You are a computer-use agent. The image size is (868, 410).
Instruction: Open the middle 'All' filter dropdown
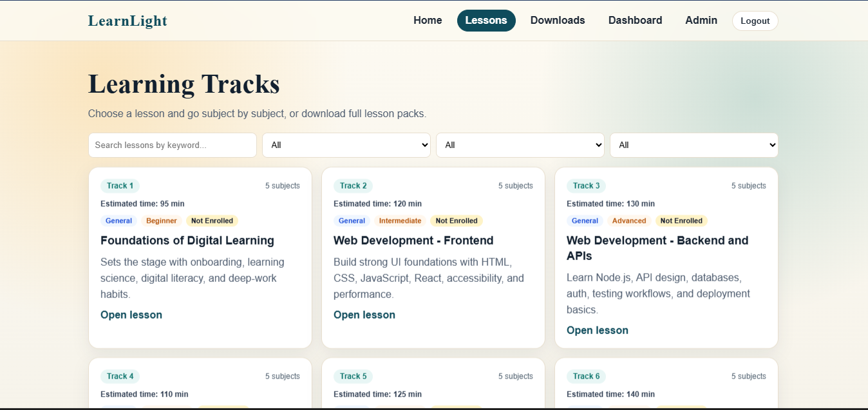pos(520,145)
